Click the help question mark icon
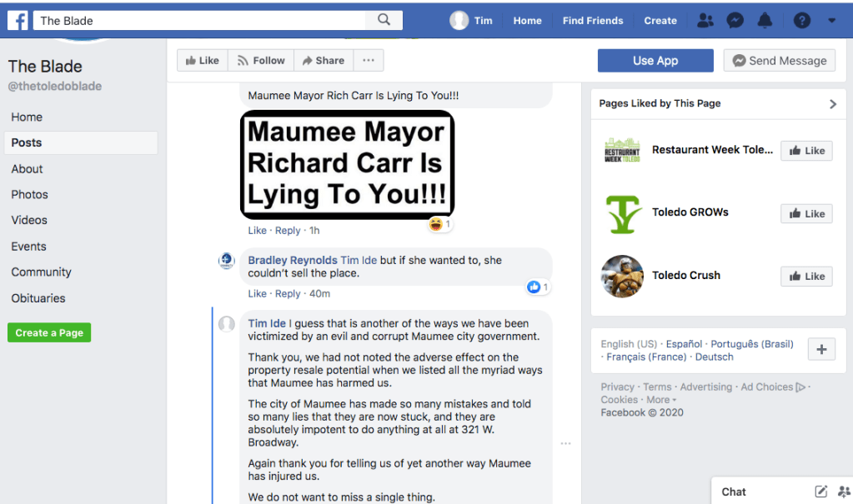Screen dimensions: 853x504 pos(801,21)
